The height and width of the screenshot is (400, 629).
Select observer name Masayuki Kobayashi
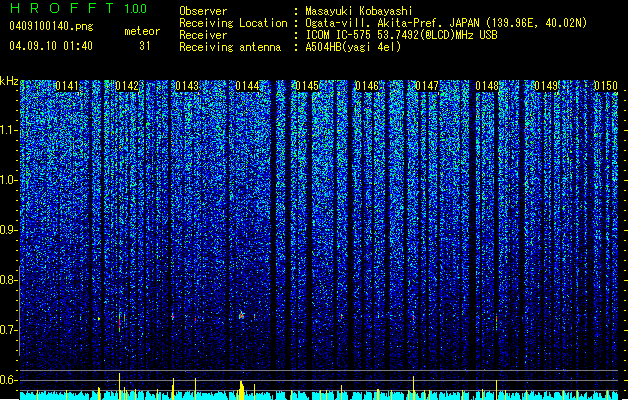tap(358, 11)
